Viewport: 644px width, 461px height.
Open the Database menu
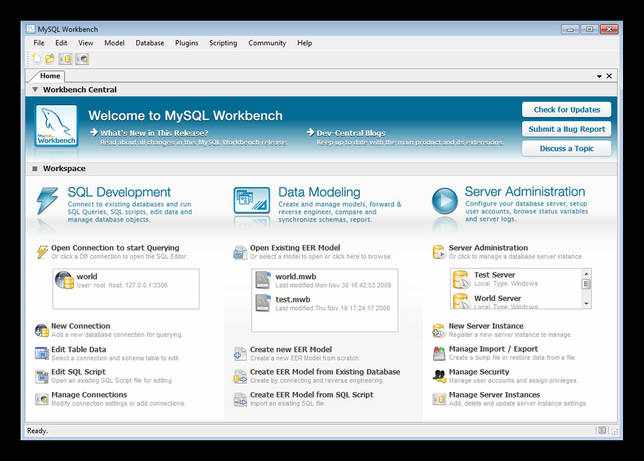pos(150,43)
